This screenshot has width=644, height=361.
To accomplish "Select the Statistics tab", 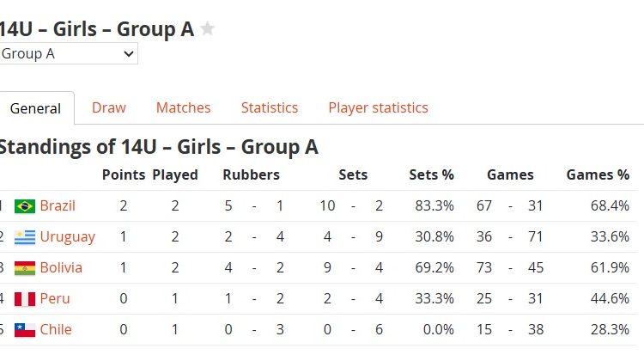I will coord(270,107).
